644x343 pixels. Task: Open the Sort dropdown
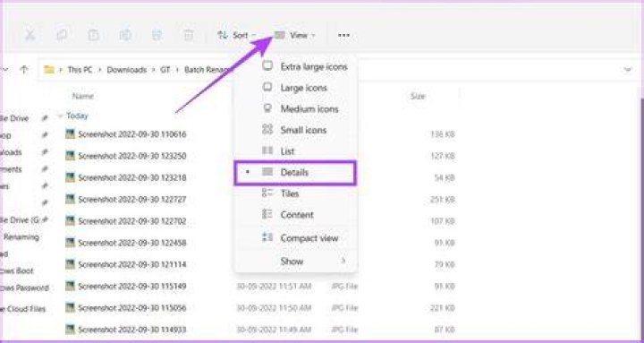236,35
